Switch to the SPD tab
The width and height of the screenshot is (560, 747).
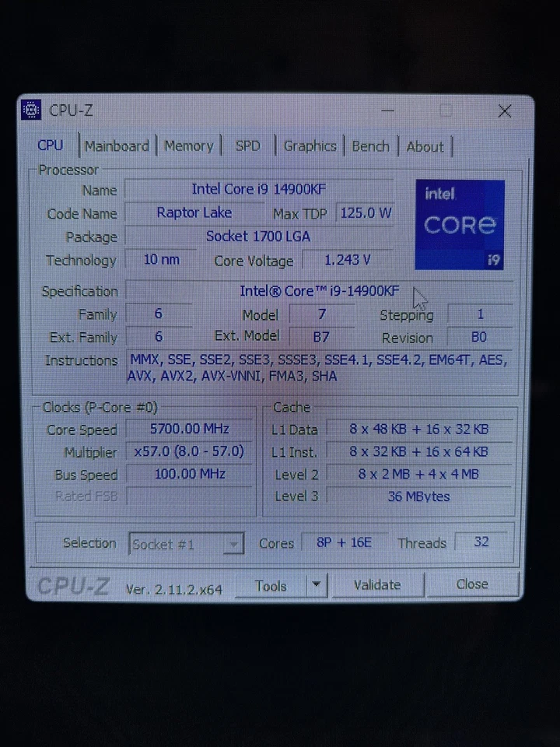pyautogui.click(x=247, y=146)
